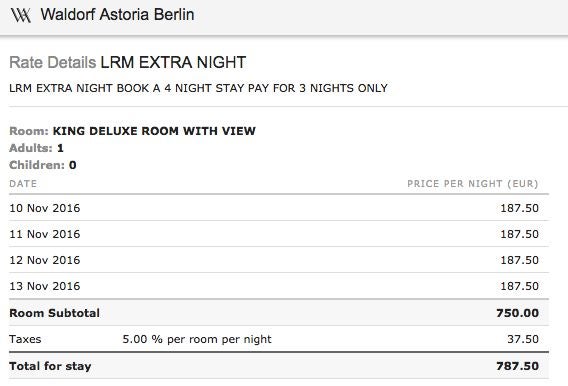Click the 187.50 price for 10 Nov

tap(519, 208)
